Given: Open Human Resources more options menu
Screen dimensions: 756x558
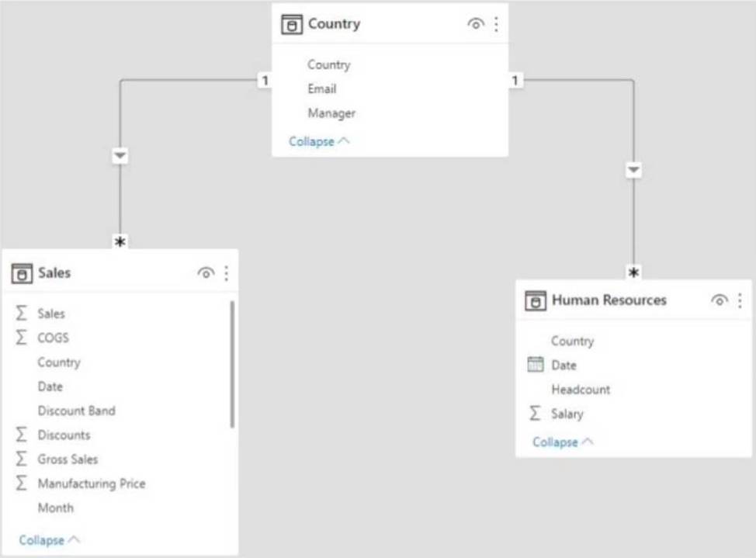Looking at the screenshot, I should [x=740, y=300].
